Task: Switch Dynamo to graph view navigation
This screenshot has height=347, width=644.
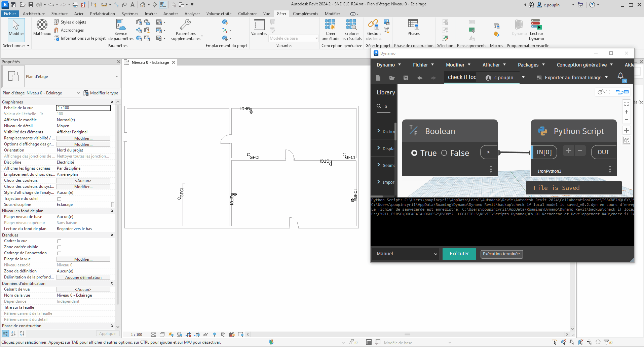Action: (x=622, y=92)
